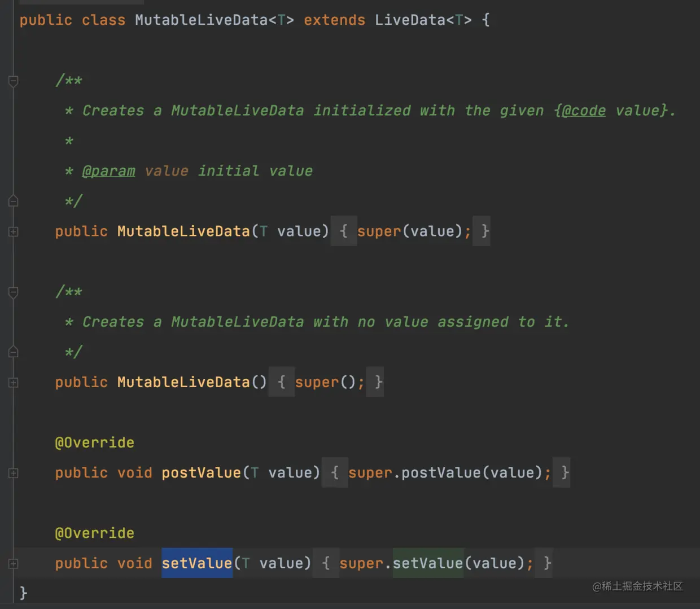Click comment text 'with no value assigned to it.'
This screenshot has height=609, width=700.
441,322
